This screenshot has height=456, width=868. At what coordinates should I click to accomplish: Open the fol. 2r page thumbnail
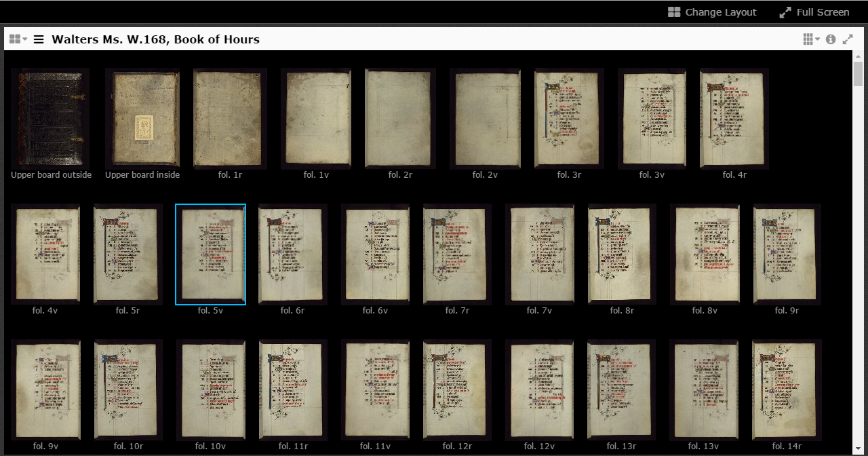tap(400, 118)
